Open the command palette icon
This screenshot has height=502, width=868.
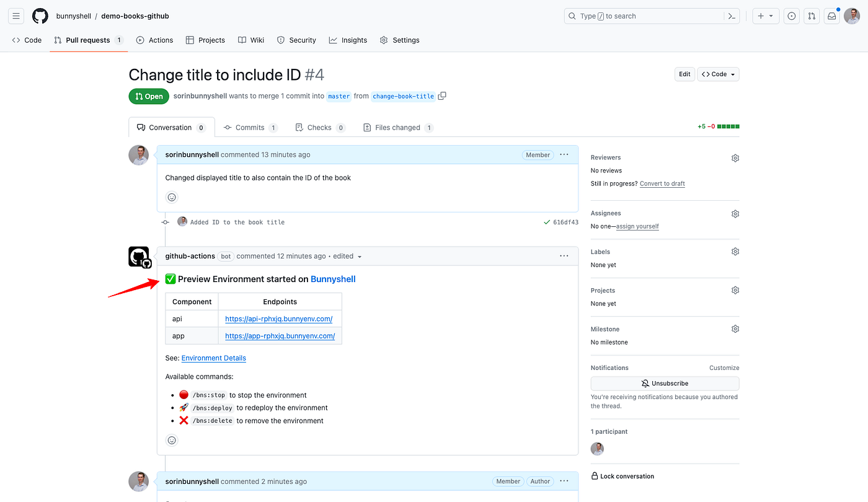(732, 16)
